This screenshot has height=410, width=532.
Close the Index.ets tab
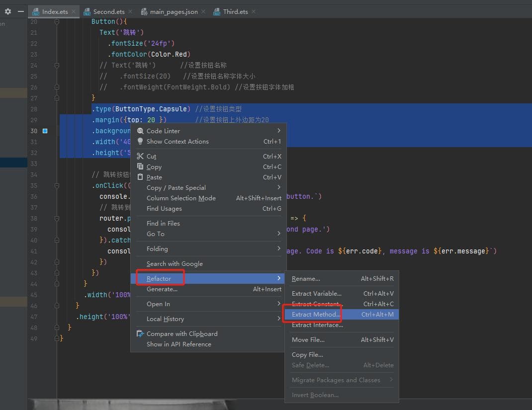(74, 11)
